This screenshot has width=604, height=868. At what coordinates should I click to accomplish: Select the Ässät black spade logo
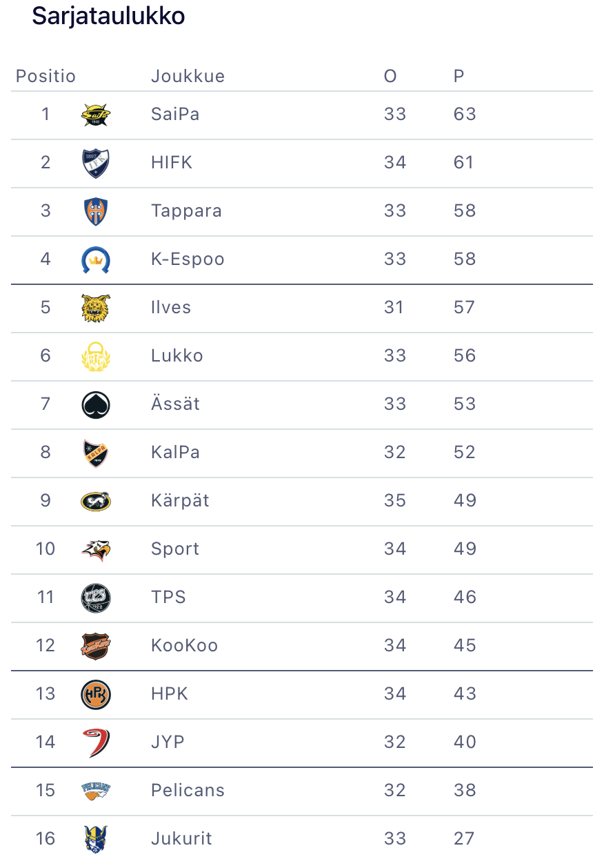pos(95,404)
